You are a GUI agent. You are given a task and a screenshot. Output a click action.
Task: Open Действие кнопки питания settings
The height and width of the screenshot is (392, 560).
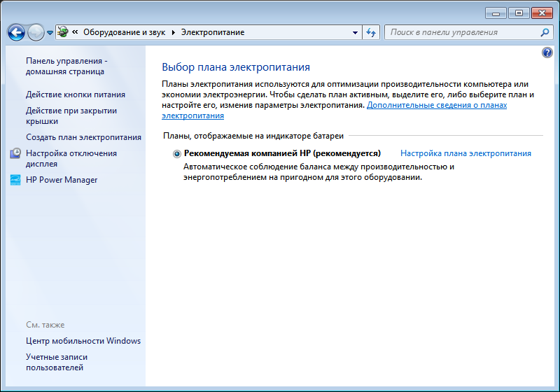click(76, 94)
